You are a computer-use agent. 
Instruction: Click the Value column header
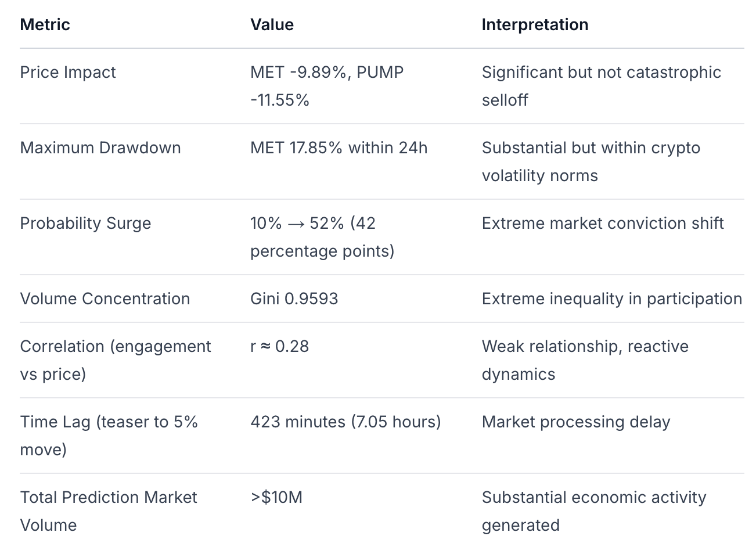[272, 24]
